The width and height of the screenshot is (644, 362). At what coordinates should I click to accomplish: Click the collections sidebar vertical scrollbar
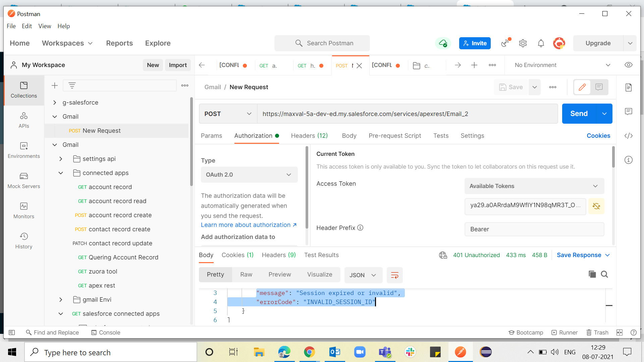click(191, 141)
